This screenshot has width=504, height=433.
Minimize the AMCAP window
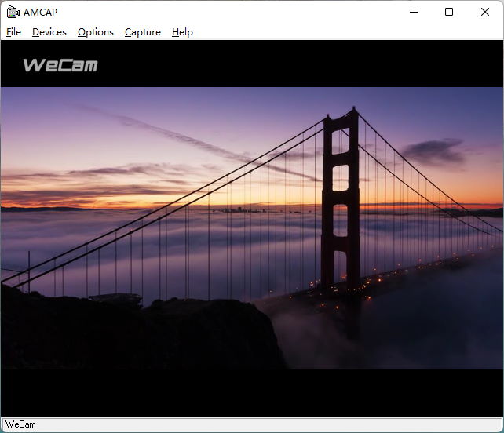pyautogui.click(x=413, y=12)
